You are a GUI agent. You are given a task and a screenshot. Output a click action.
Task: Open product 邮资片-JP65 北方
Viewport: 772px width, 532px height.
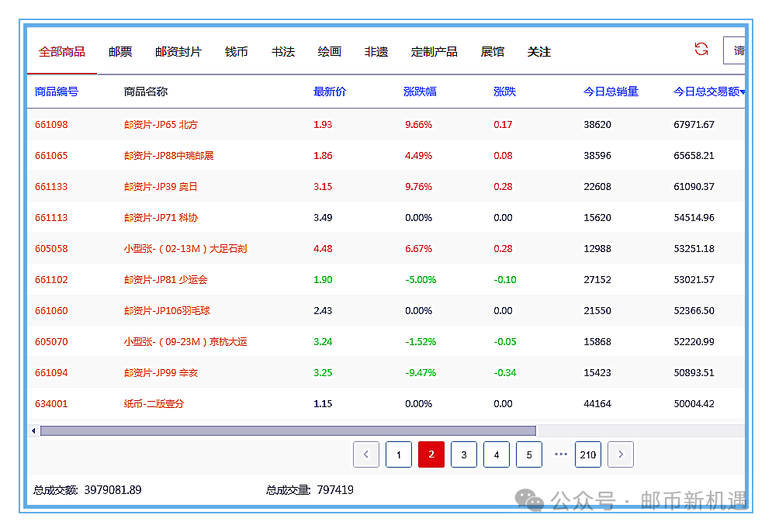click(161, 125)
